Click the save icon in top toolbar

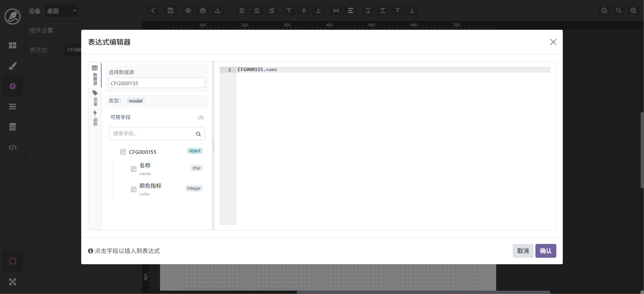coord(171,10)
